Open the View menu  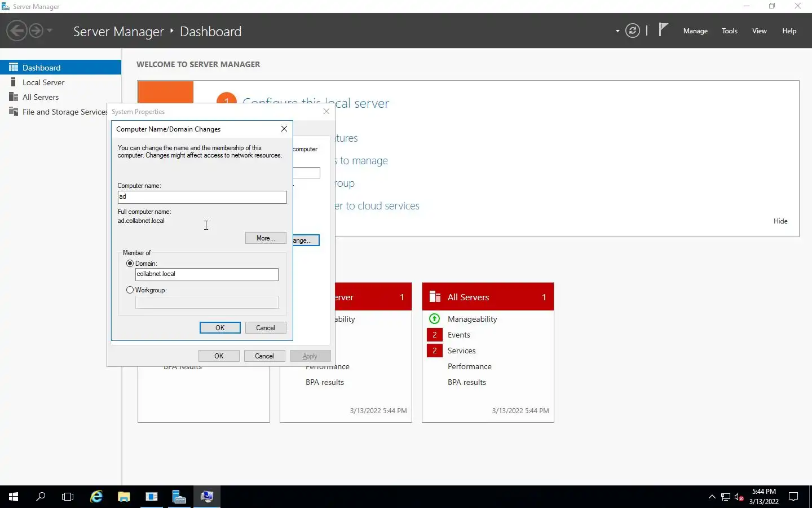(759, 31)
